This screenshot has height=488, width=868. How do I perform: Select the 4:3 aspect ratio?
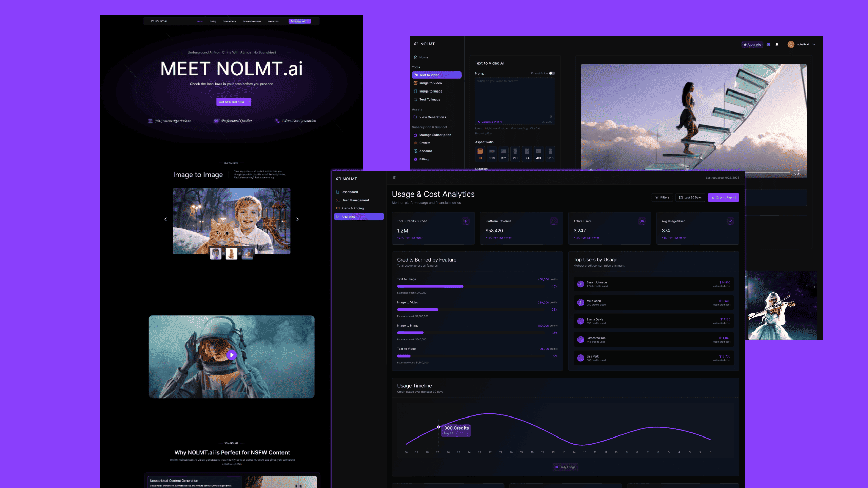click(538, 154)
